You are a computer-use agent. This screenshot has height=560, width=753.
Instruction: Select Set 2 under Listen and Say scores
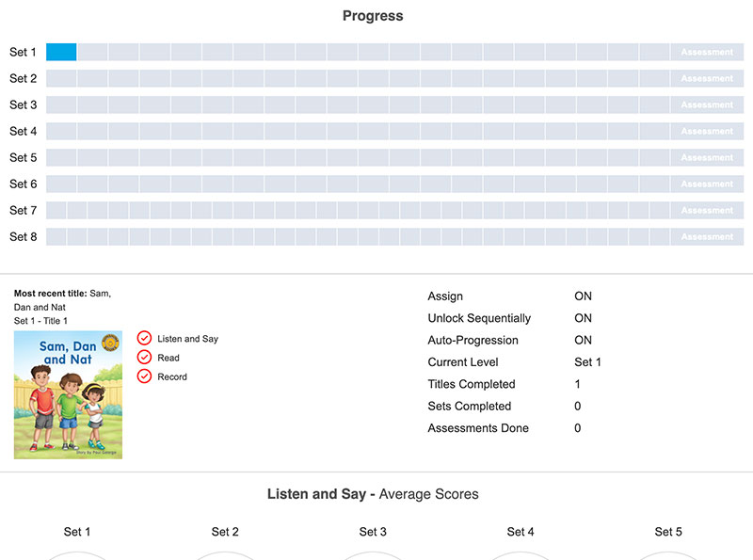pos(225,532)
